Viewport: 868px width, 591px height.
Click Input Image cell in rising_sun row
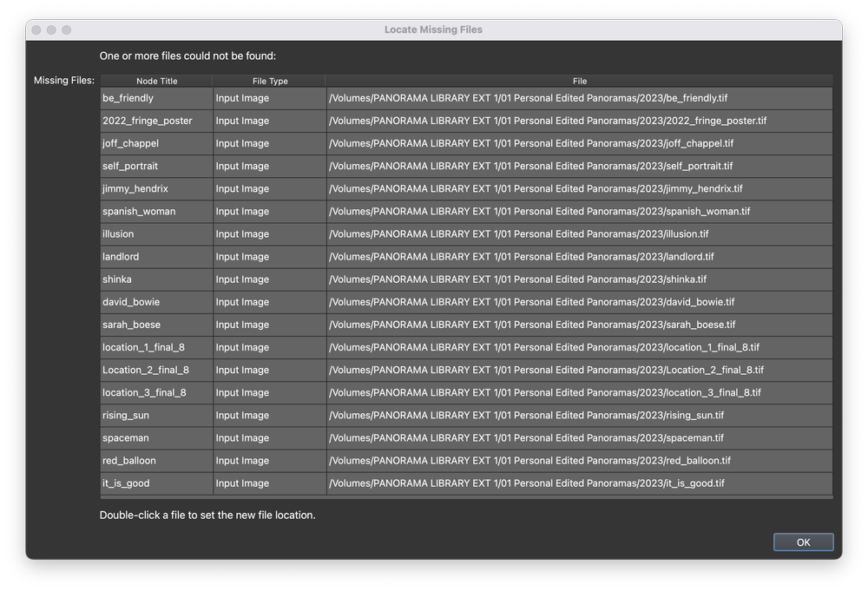270,416
